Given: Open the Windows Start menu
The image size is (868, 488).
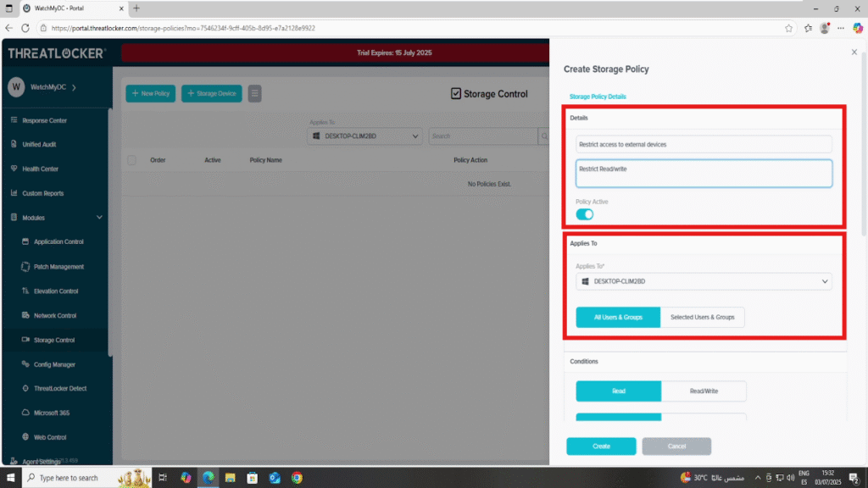Looking at the screenshot, I should point(10,478).
